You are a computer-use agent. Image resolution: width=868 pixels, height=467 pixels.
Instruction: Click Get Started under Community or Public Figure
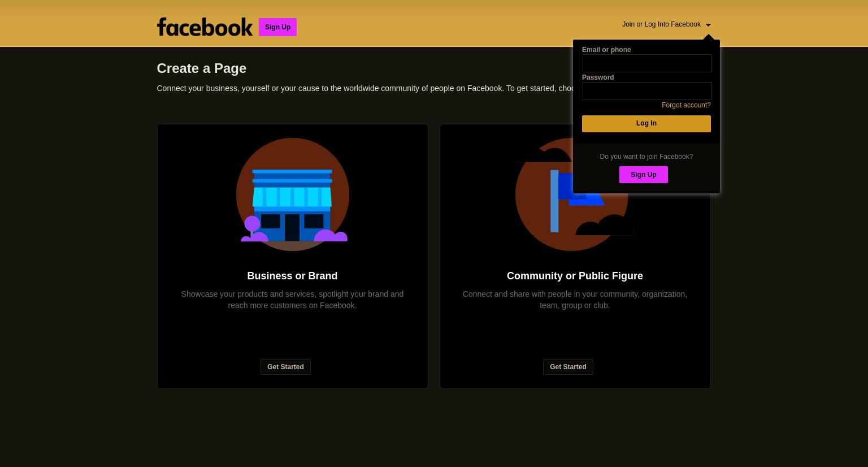click(568, 367)
